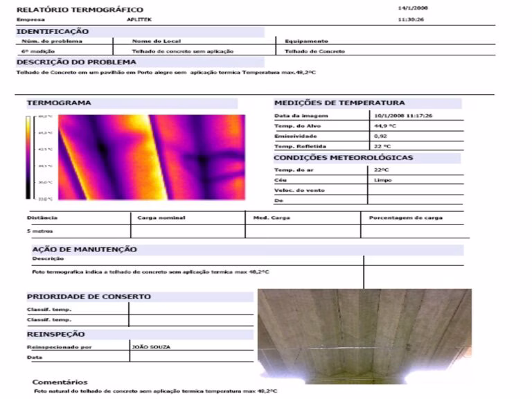532x399 pixels.
Task: Click the thermogram temperature color scale bar
Action: pos(29,157)
